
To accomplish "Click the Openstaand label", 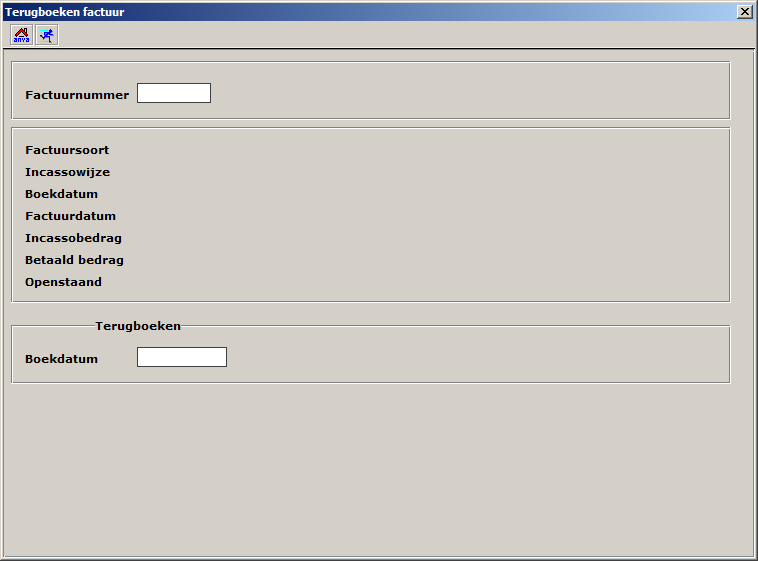I will click(63, 282).
